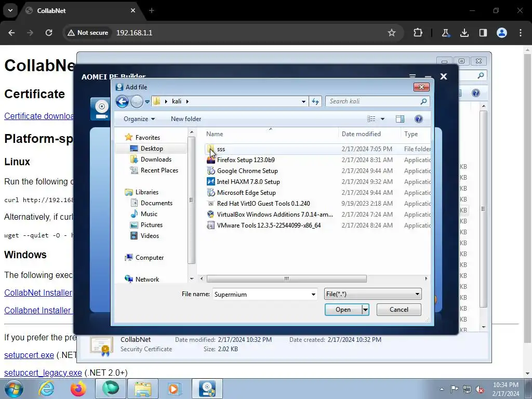Viewport: 532px width, 399px height.
Task: Select VirtualBox Windows Additions file icon
Action: [x=211, y=215]
